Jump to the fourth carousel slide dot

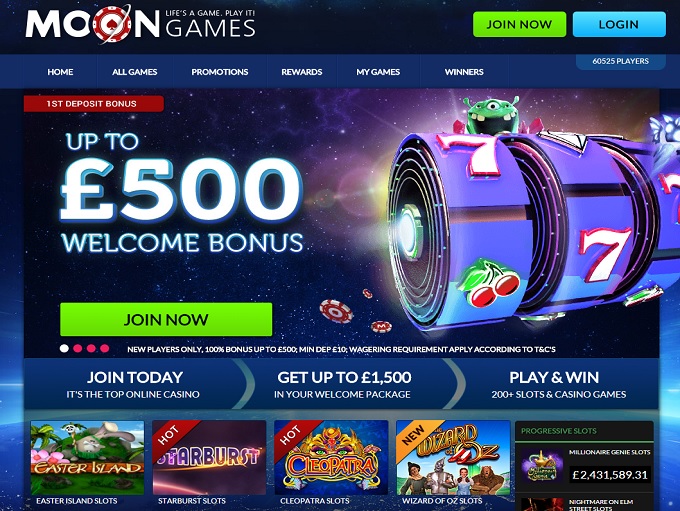click(105, 348)
